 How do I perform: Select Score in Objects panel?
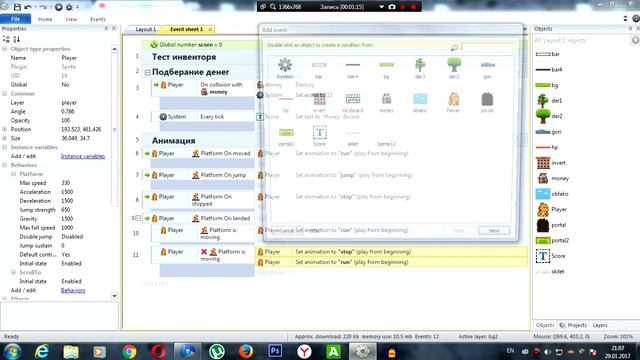click(551, 256)
